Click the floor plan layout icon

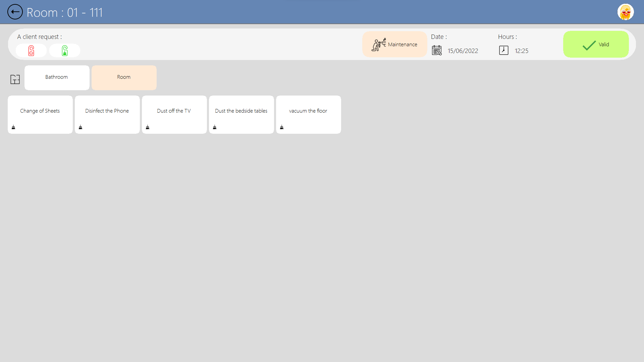[x=15, y=79]
